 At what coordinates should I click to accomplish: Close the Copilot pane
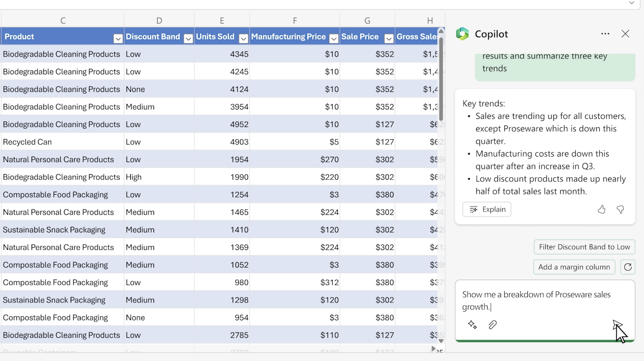pos(625,34)
